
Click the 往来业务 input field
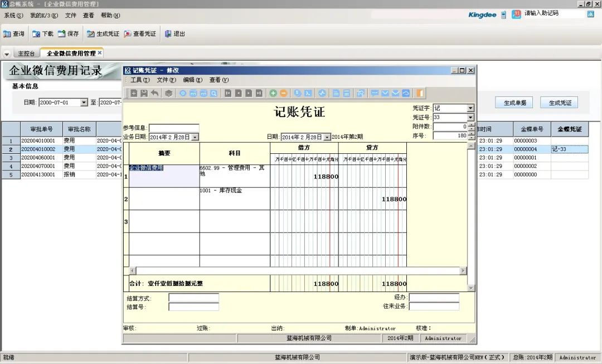coord(434,307)
